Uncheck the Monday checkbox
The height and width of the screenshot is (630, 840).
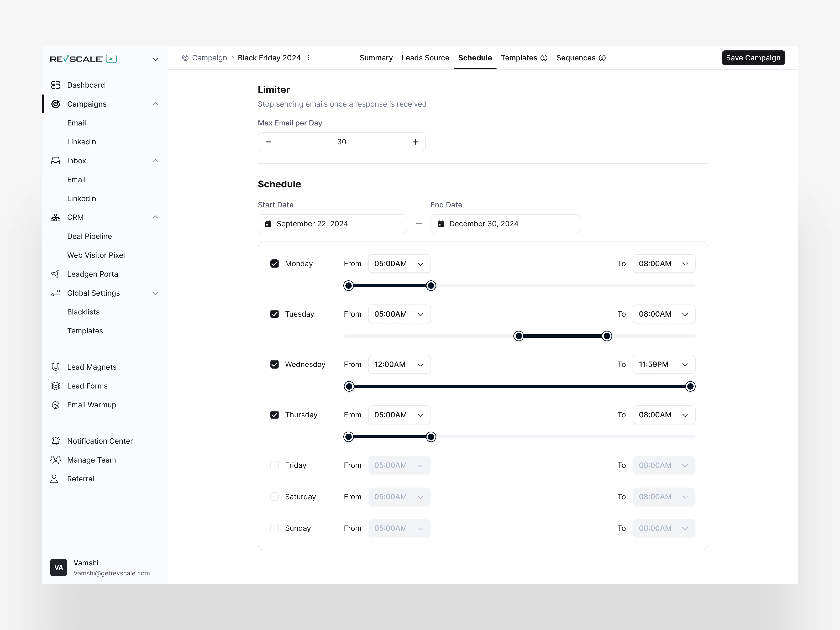pos(275,264)
